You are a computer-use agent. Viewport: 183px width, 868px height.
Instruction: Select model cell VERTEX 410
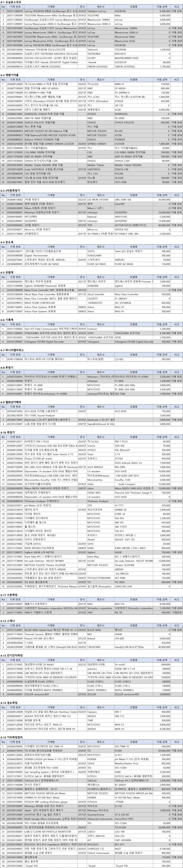[x=133, y=229]
